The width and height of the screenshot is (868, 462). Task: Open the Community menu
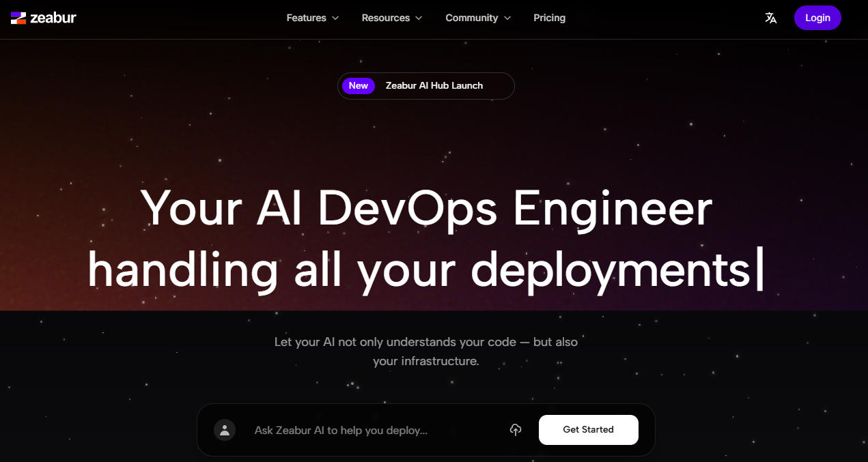click(x=471, y=18)
